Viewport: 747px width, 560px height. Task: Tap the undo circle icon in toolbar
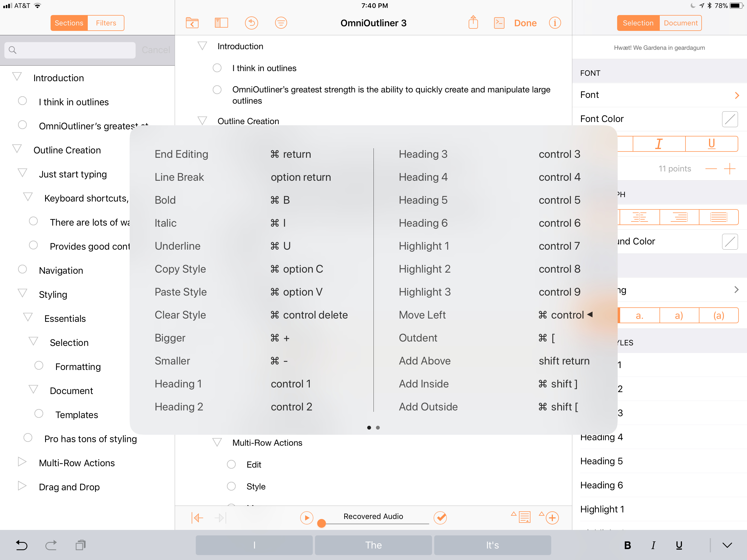(x=251, y=23)
